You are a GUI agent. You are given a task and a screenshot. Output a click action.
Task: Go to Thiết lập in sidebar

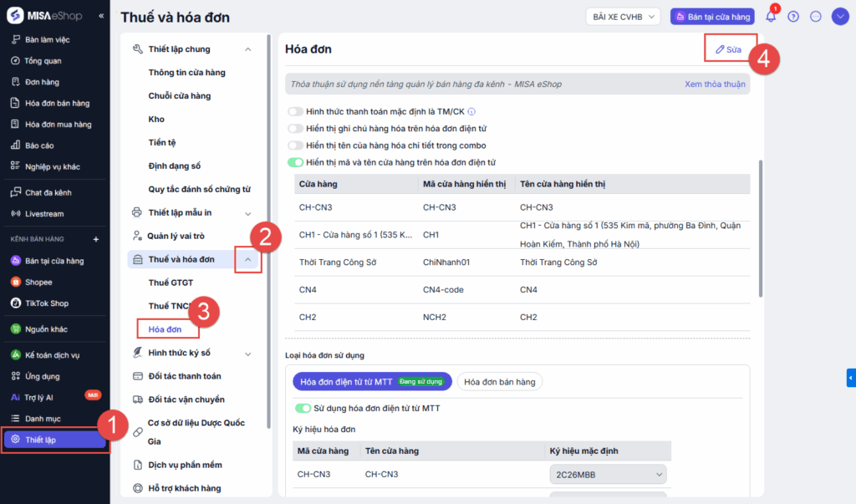point(54,440)
